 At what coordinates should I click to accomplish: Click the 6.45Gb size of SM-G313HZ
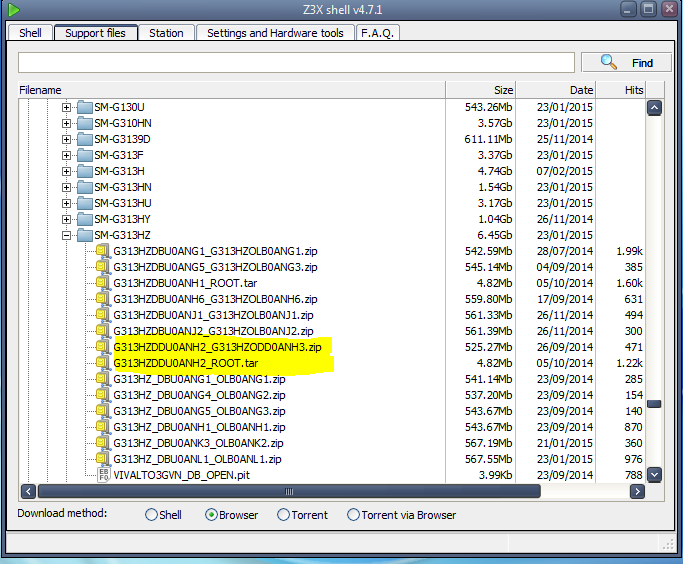(x=494, y=235)
